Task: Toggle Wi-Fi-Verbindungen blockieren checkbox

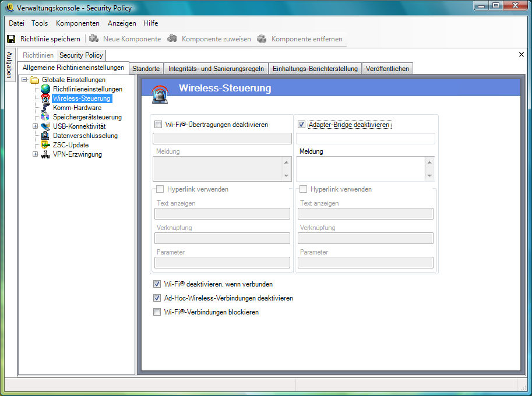Action: tap(157, 312)
